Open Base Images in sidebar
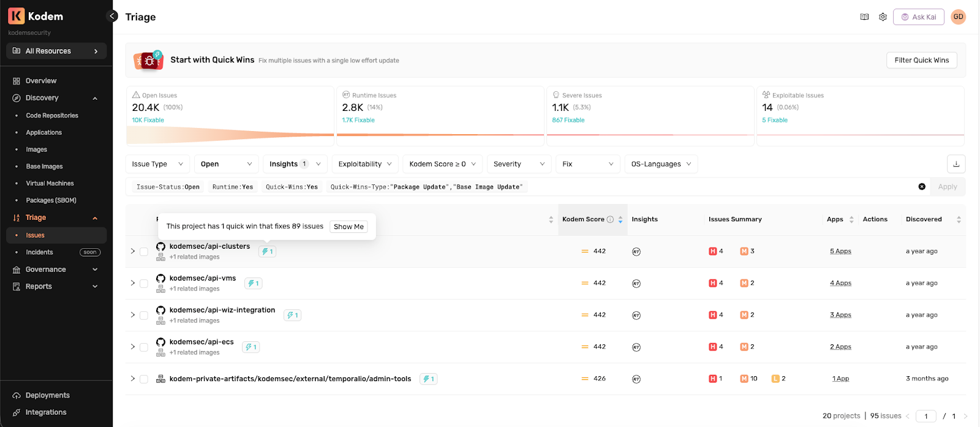The width and height of the screenshot is (980, 427). (x=44, y=167)
